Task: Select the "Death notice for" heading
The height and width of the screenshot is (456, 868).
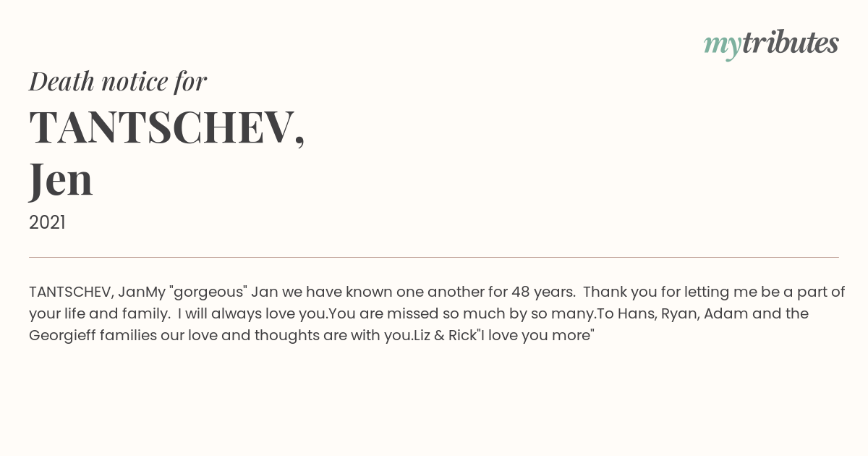Action: point(118,82)
